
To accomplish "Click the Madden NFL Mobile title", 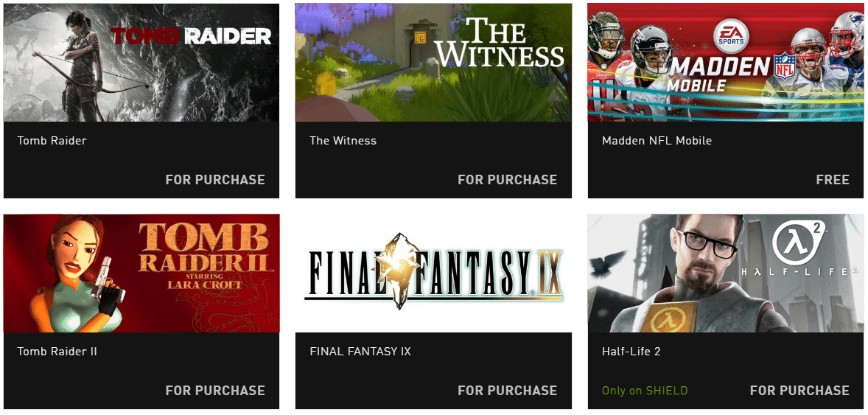I will 657,141.
